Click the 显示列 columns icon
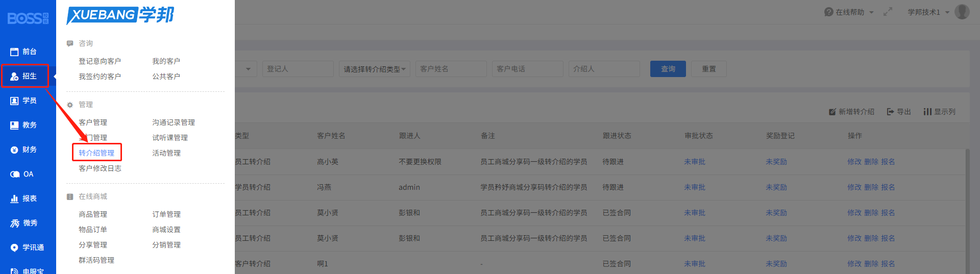This screenshot has width=980, height=274. 927,112
